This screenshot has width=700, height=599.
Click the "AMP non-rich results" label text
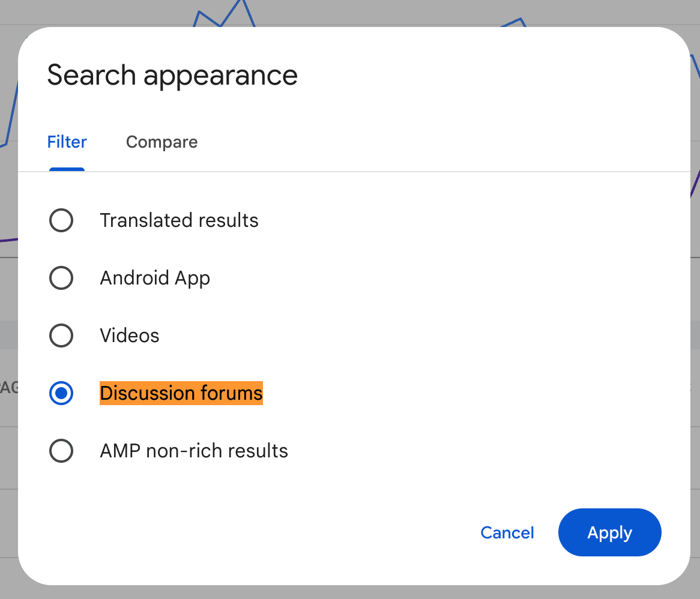(x=194, y=451)
